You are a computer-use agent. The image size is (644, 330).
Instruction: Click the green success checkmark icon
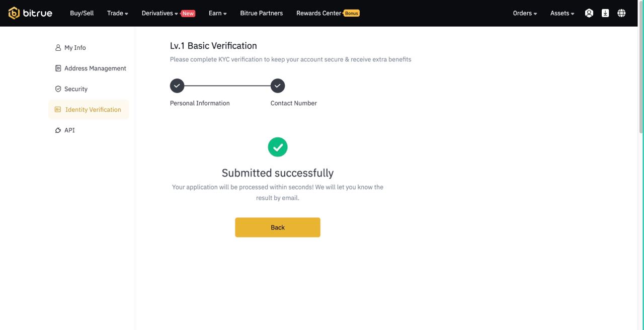point(278,147)
